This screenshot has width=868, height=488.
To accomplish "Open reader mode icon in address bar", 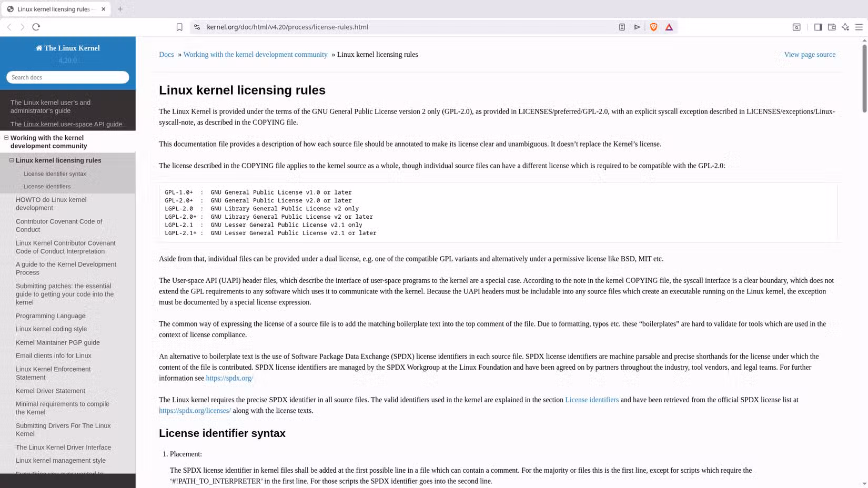I will [x=622, y=27].
